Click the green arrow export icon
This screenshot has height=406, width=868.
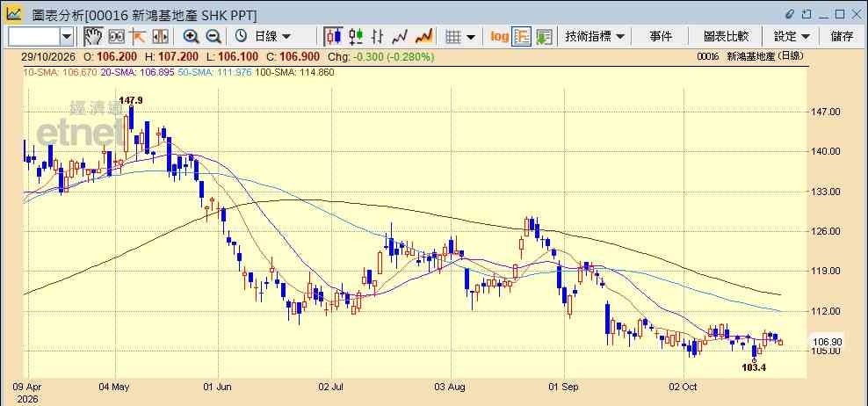[x=544, y=37]
